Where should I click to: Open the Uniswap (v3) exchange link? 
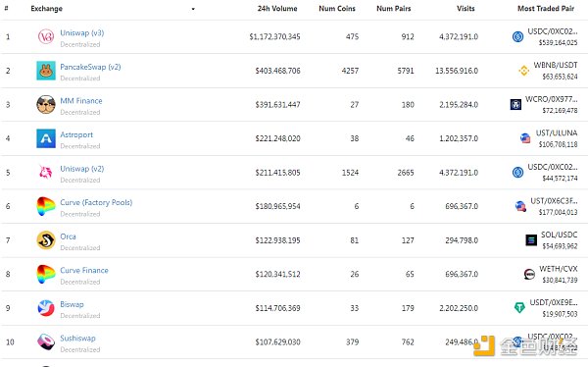tap(81, 32)
